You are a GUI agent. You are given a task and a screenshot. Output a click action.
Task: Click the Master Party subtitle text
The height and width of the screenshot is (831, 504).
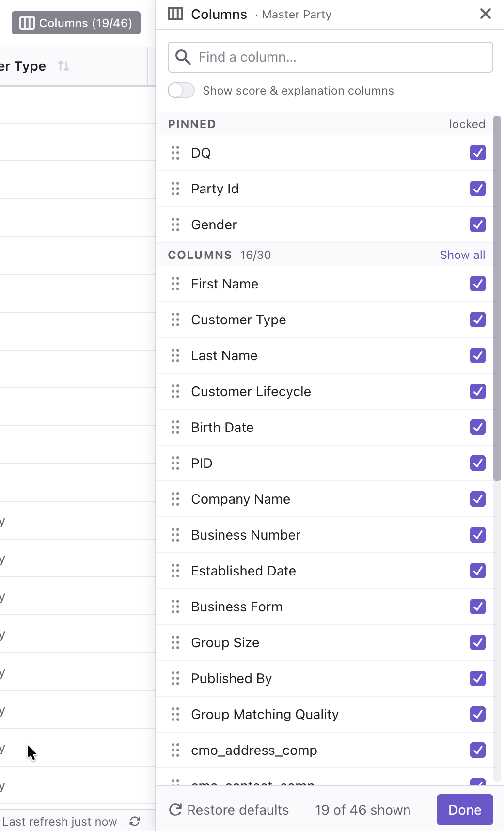pyautogui.click(x=297, y=15)
